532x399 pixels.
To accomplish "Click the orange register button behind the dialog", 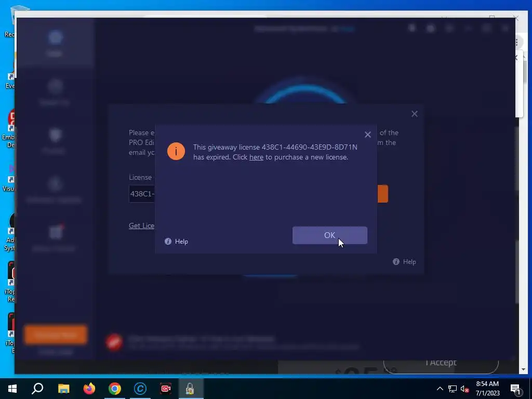I will 383,194.
